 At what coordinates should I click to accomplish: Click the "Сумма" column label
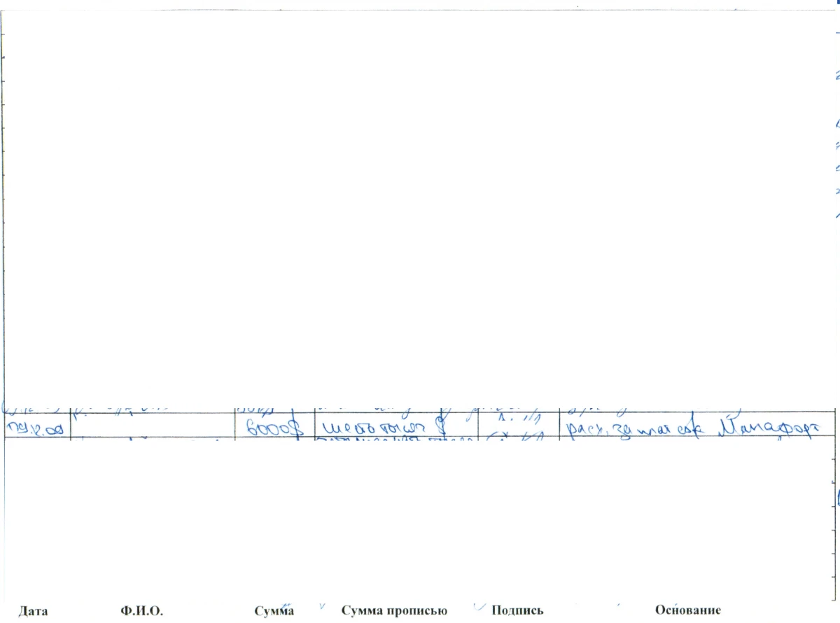(274, 611)
